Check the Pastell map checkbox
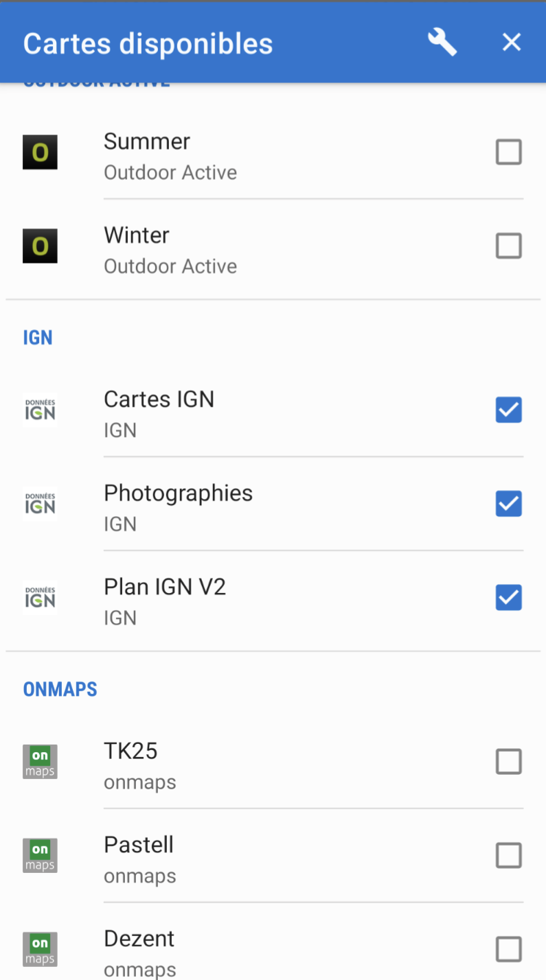 pyautogui.click(x=509, y=856)
